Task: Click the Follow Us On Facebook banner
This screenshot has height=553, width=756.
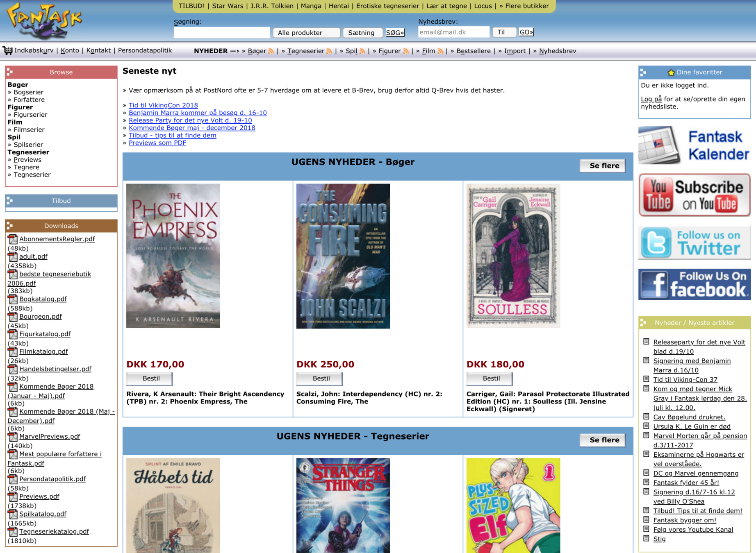Action: [694, 284]
